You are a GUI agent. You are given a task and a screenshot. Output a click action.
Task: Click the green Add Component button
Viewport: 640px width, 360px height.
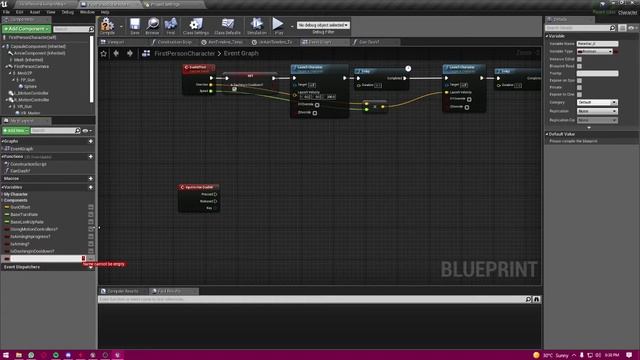point(26,29)
